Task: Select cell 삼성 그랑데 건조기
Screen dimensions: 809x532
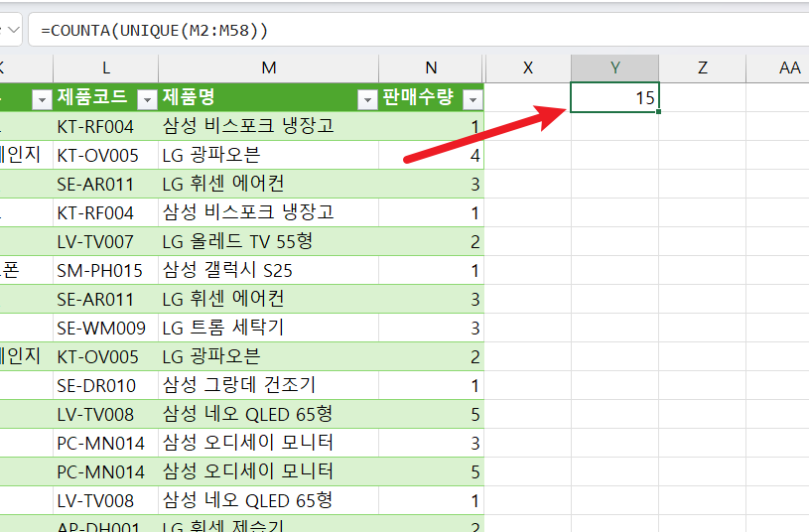Action: click(x=268, y=385)
